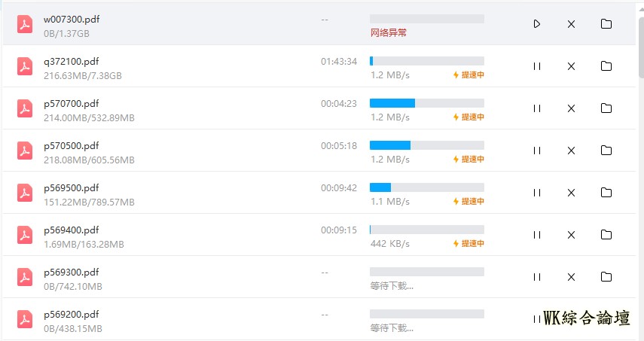
Task: Click 提速中 speed-up label for p569400.pdf
Action: pyautogui.click(x=469, y=243)
